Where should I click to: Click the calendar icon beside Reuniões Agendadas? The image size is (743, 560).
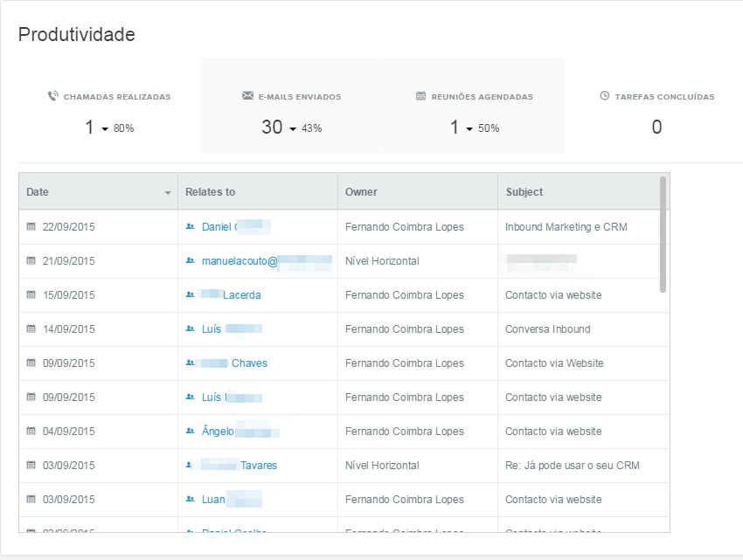(x=420, y=96)
